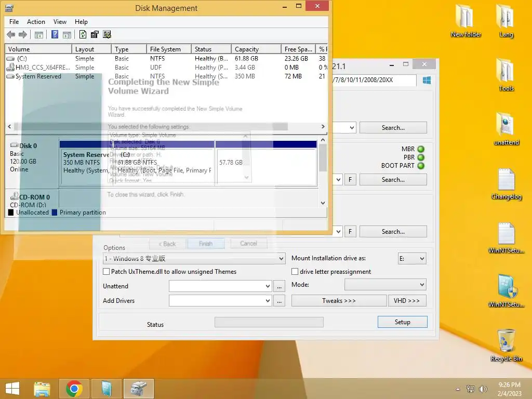532x399 pixels.
Task: Click the Refresh toolbar icon in Disk Management
Action: coord(83,34)
